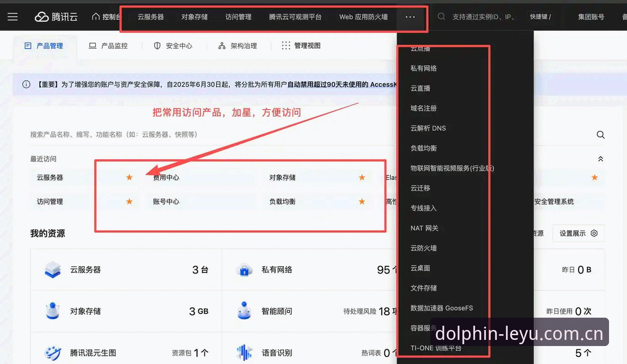
Task: Open the 集团账号 menu
Action: 591,17
